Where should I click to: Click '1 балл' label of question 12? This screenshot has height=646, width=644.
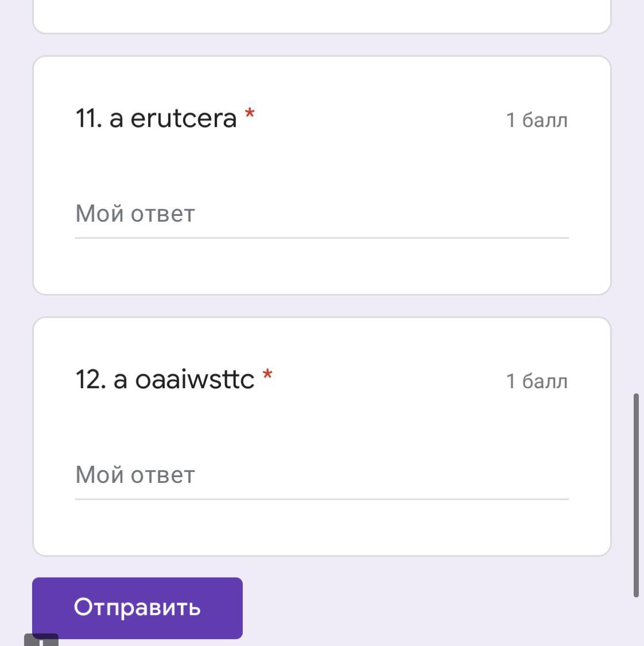click(x=536, y=381)
